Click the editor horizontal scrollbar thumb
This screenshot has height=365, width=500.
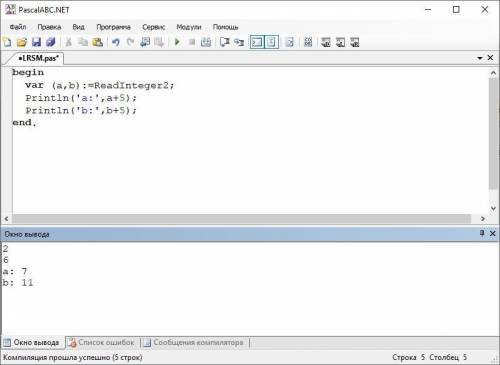click(242, 219)
